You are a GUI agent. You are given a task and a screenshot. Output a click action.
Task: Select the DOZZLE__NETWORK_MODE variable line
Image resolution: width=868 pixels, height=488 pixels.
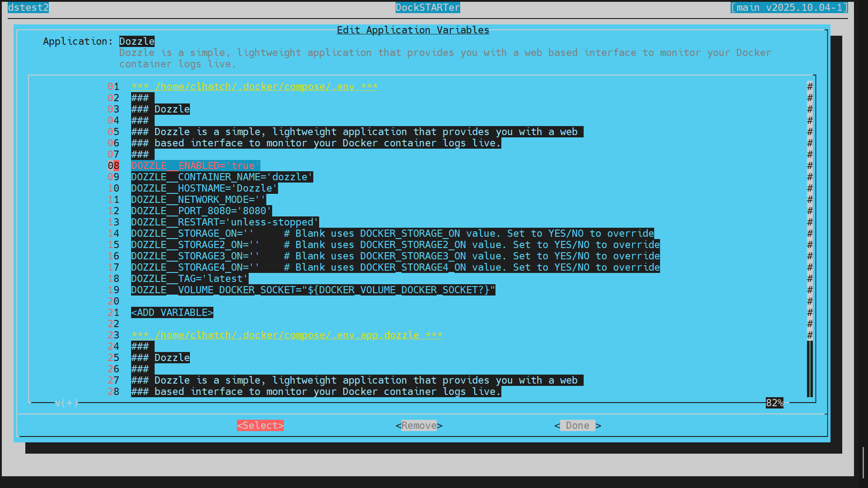pyautogui.click(x=198, y=200)
